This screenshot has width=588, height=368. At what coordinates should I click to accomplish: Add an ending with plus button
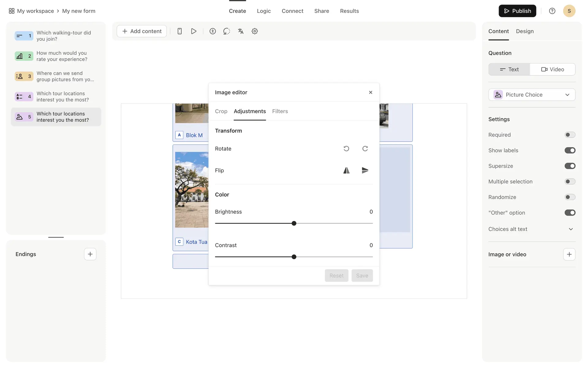tap(90, 254)
